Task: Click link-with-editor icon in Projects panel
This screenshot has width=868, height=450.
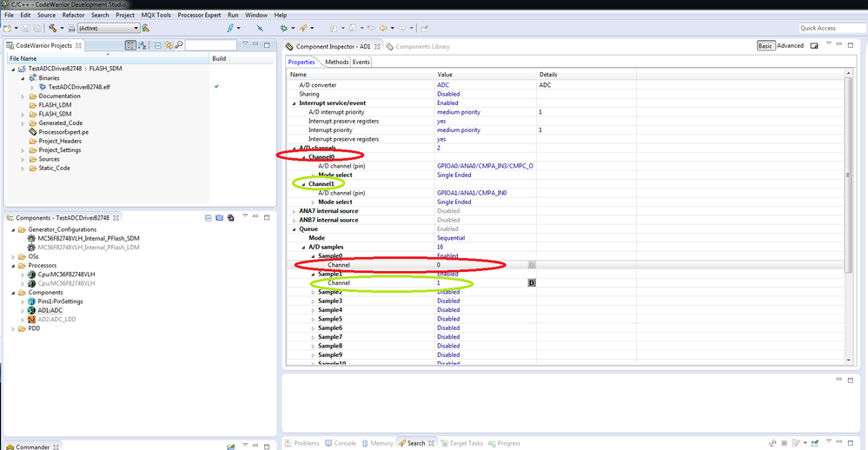Action: pyautogui.click(x=169, y=45)
